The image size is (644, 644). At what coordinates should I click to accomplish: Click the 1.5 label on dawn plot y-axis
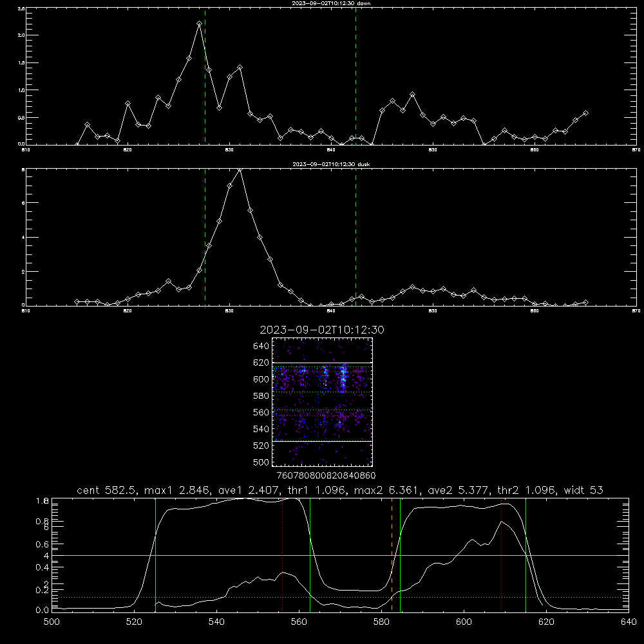(x=21, y=63)
